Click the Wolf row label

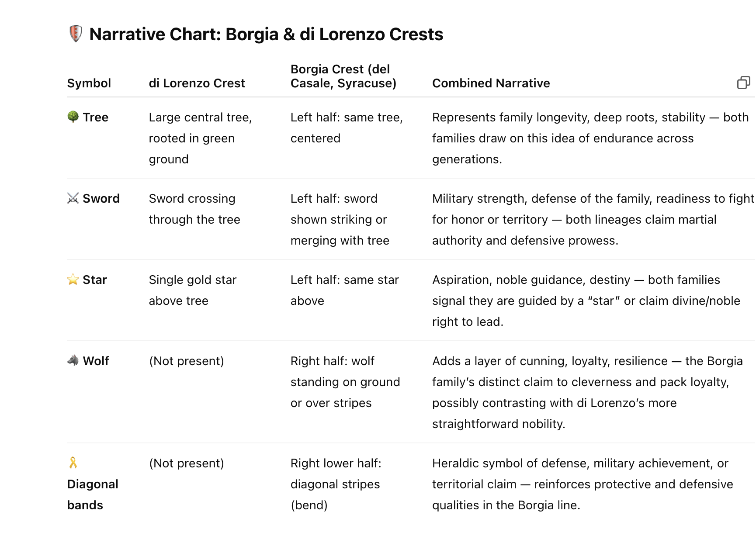click(x=96, y=361)
